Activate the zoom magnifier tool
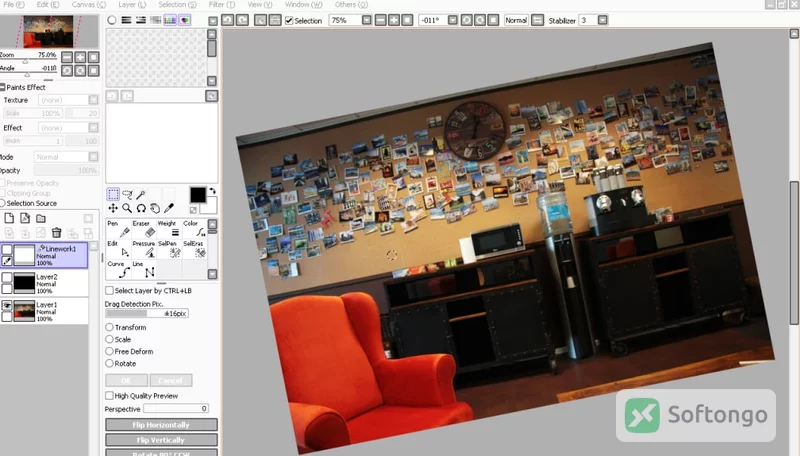 [x=127, y=208]
